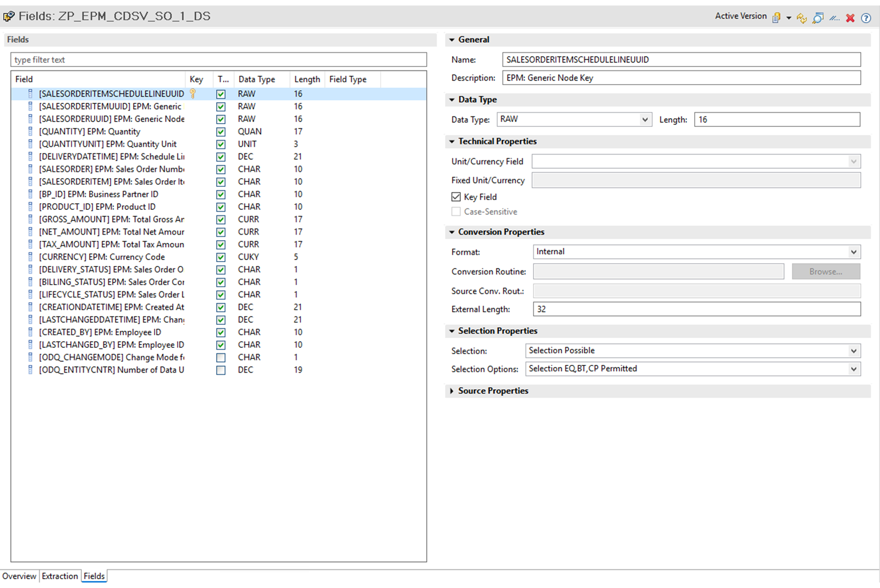Switch to the Extraction tab
Screen dimensions: 880x588
click(x=60, y=576)
